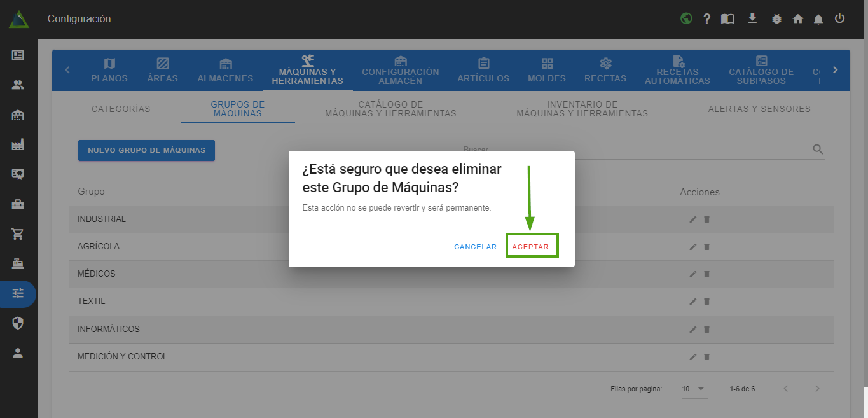Screen dimensions: 868x418
Task: Open the shopping cart sidebar icon
Action: tap(18, 233)
